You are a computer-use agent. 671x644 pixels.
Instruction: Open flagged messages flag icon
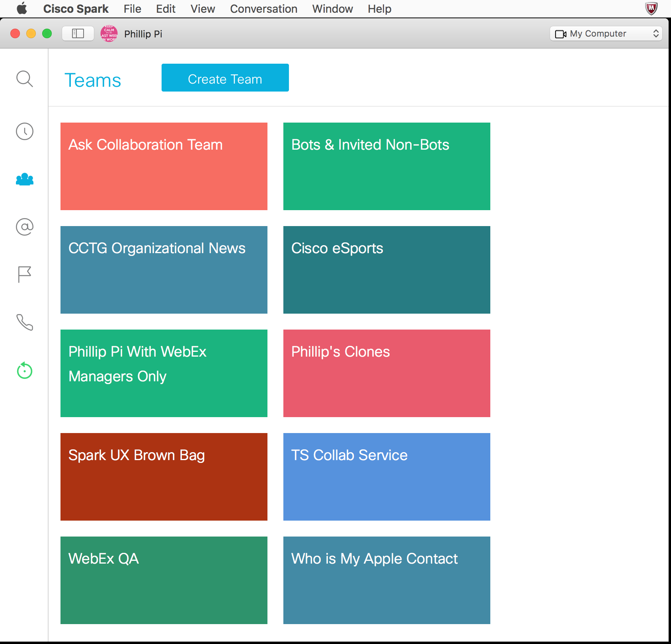pyautogui.click(x=24, y=274)
